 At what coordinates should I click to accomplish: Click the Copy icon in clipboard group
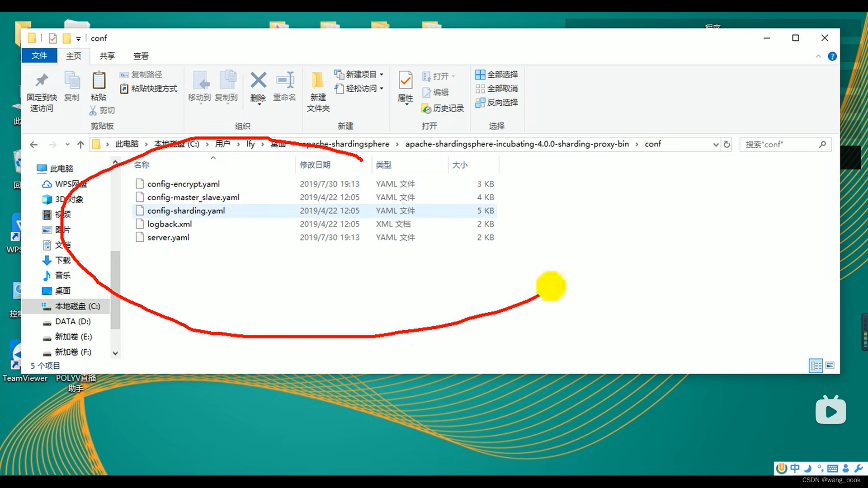tap(72, 81)
